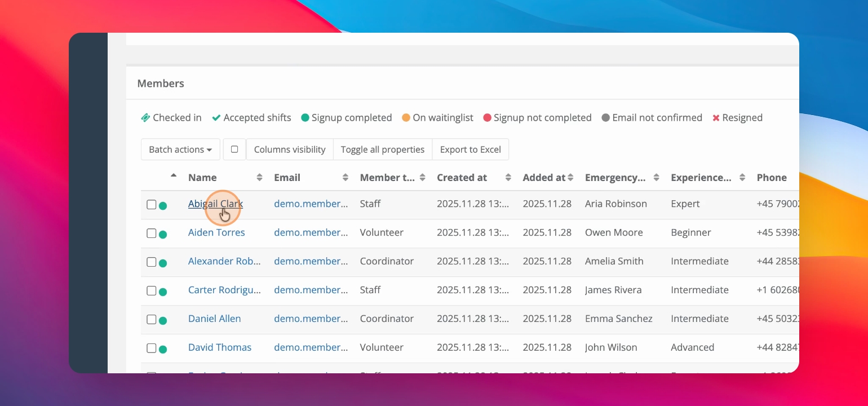This screenshot has width=868, height=406.
Task: Click Abigail Clark's green status dot
Action: coord(163,206)
